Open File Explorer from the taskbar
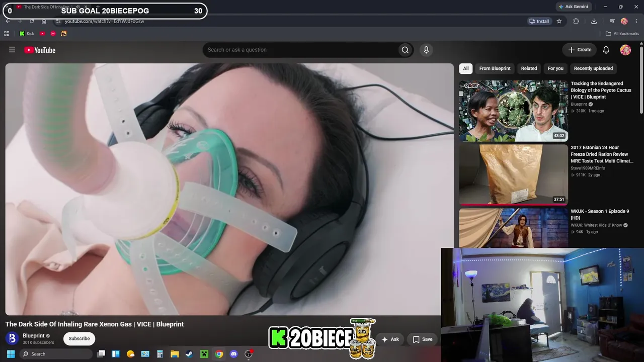Screen dimensions: 644x362 click(175, 354)
